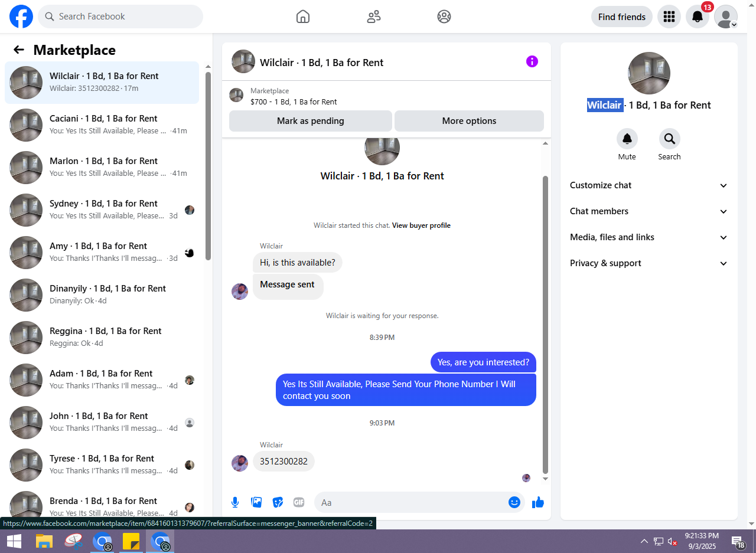
Task: Open notifications bell with 13 badge
Action: [x=698, y=17]
